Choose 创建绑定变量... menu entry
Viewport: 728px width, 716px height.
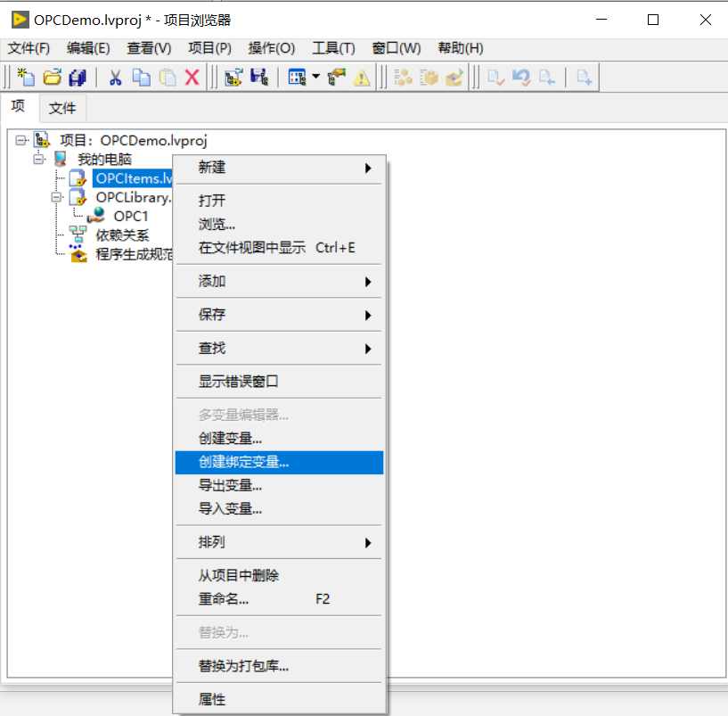(x=280, y=462)
